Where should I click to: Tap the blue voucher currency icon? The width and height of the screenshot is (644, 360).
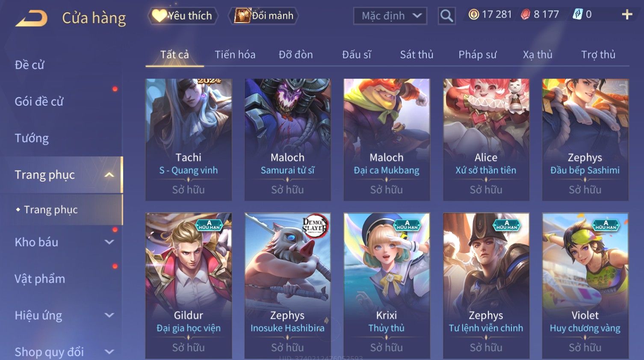578,15
